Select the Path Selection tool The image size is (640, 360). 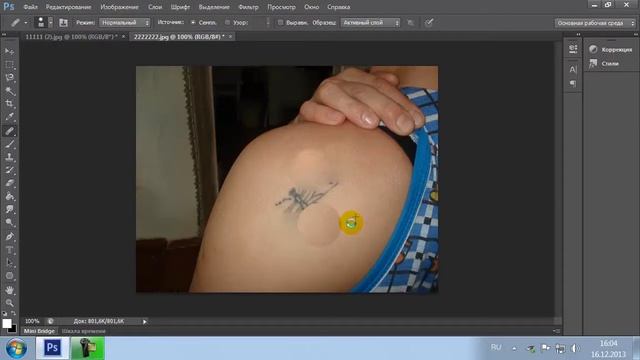[9, 262]
